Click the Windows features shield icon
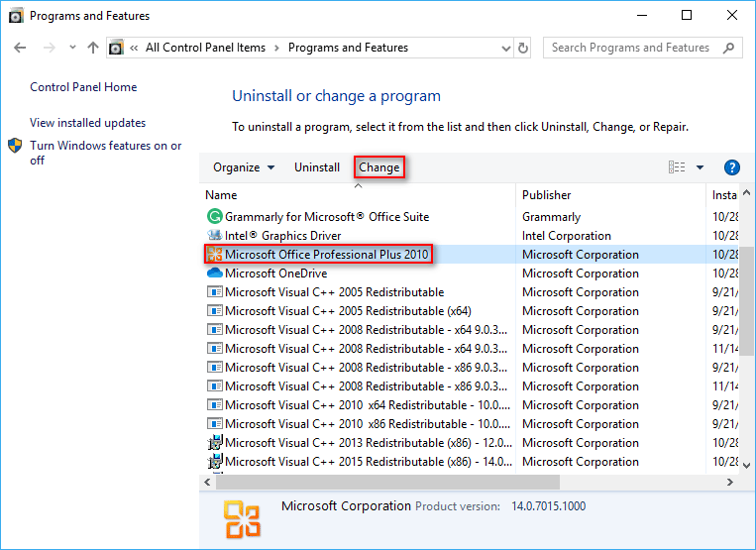The height and width of the screenshot is (550, 756). coord(15,146)
